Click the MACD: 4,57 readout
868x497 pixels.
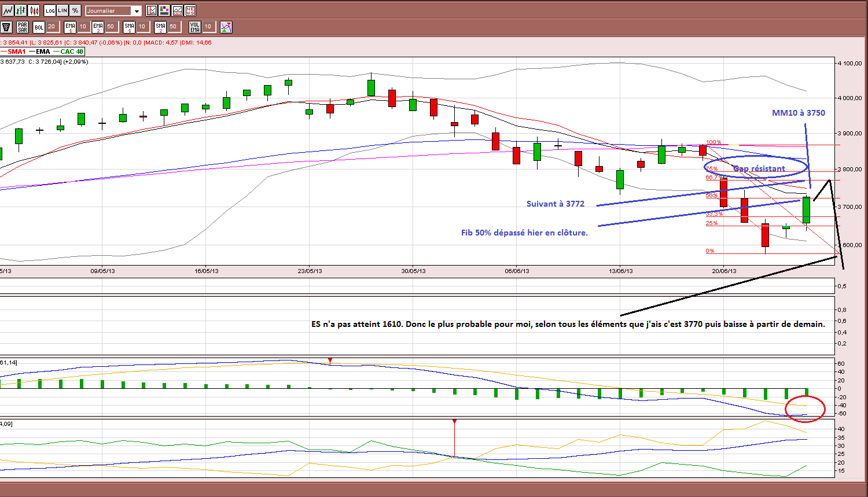click(x=161, y=42)
